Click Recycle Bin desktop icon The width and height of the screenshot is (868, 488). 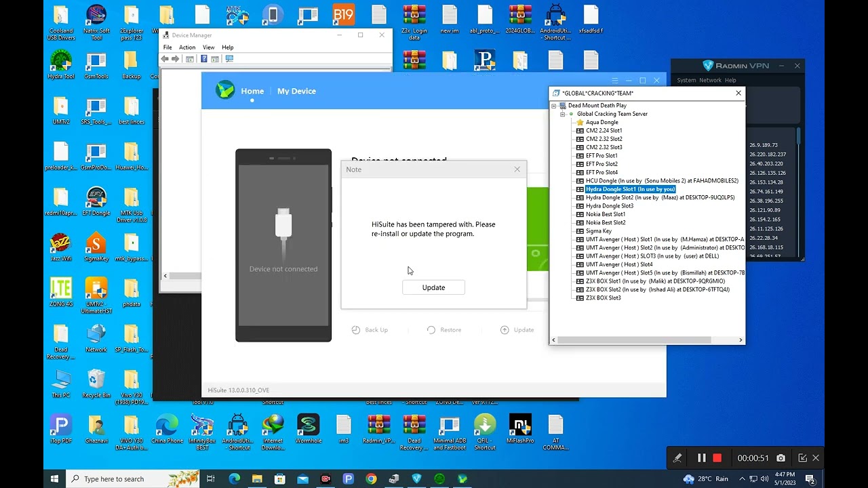[96, 384]
